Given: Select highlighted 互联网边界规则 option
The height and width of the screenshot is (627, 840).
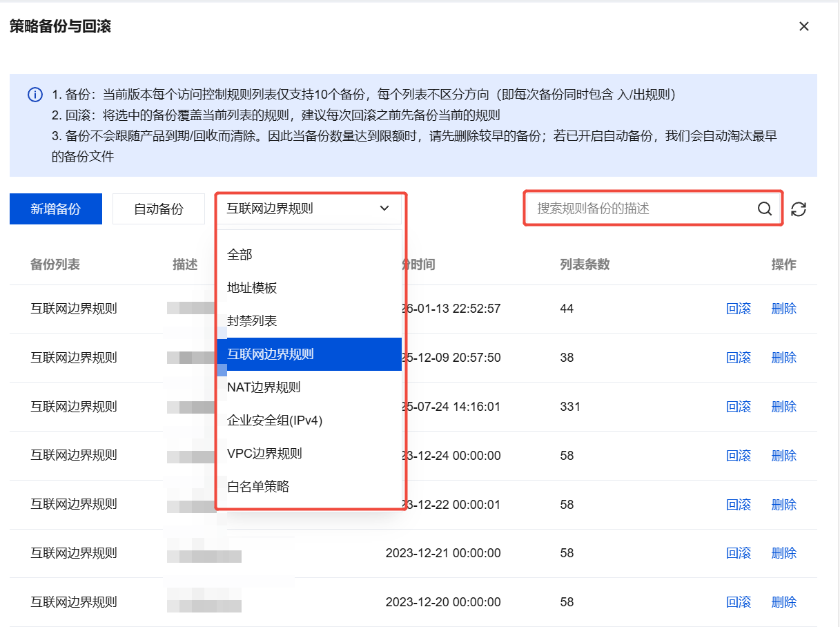Looking at the screenshot, I should pyautogui.click(x=309, y=354).
